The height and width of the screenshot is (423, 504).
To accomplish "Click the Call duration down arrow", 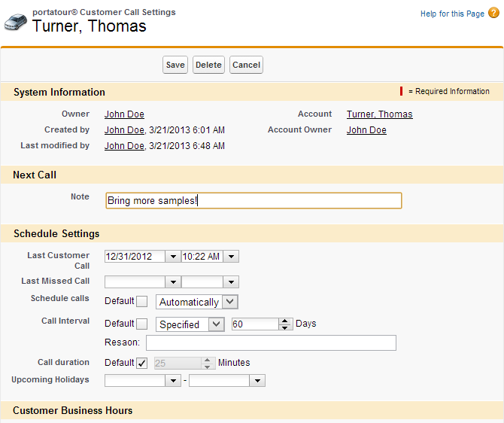I will click(x=208, y=367).
